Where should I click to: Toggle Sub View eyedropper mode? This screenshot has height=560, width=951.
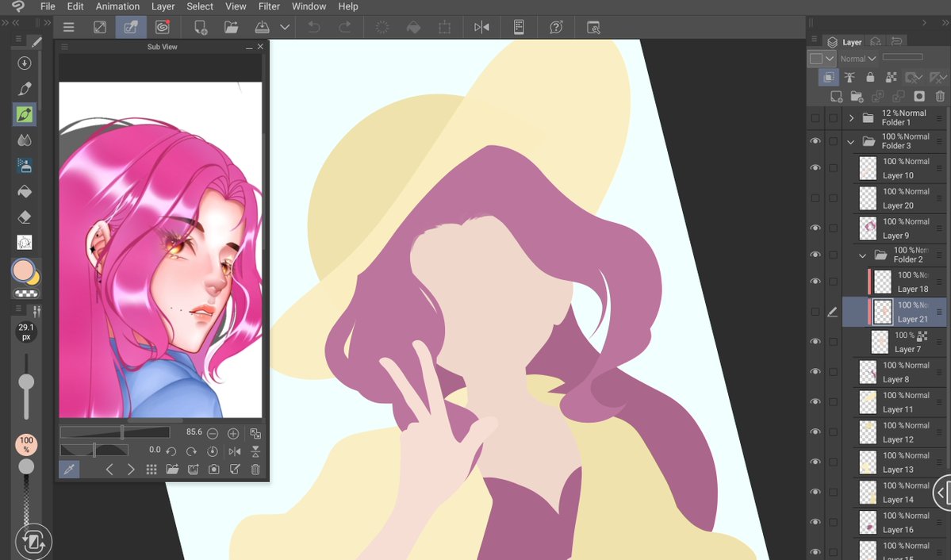coord(69,469)
